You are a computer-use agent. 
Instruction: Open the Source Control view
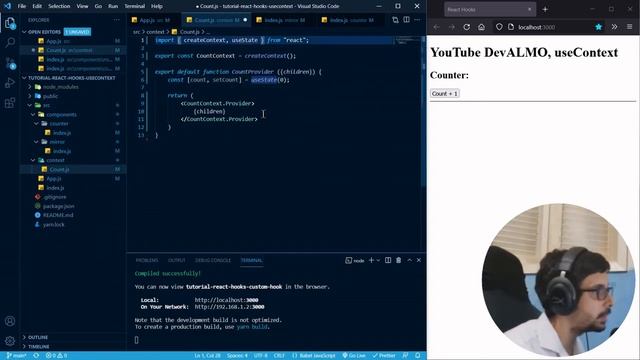(x=10, y=62)
